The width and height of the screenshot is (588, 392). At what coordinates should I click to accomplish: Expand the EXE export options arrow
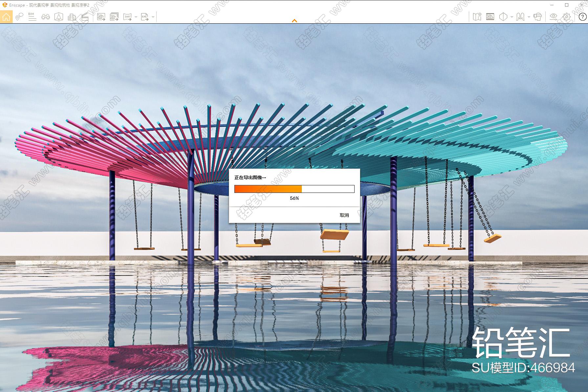tap(153, 17)
